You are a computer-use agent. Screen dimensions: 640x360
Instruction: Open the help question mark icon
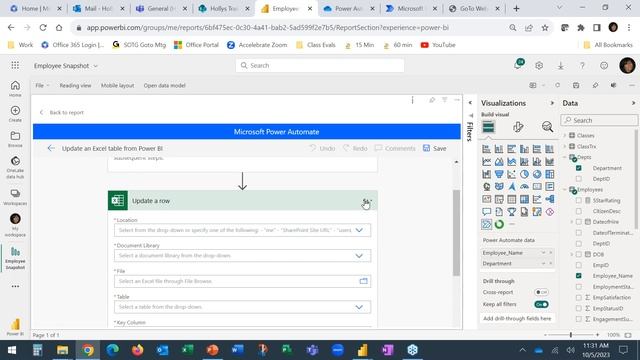click(x=582, y=65)
